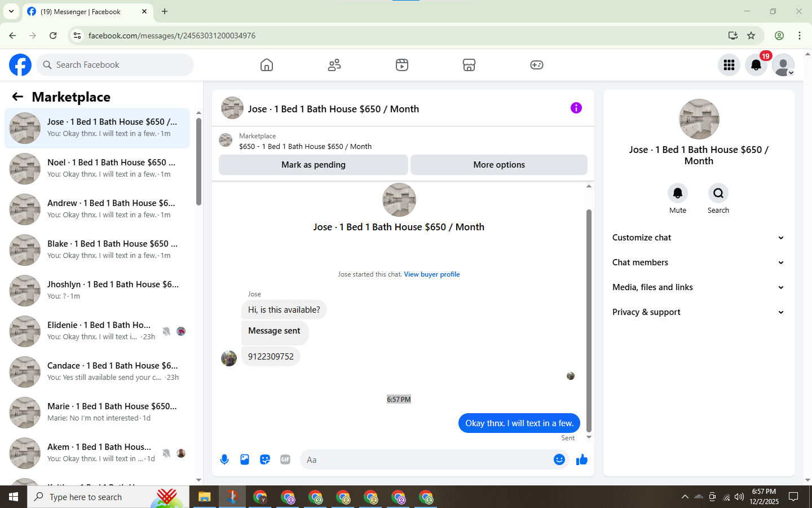812x508 pixels.
Task: Click the More options button
Action: (499, 165)
